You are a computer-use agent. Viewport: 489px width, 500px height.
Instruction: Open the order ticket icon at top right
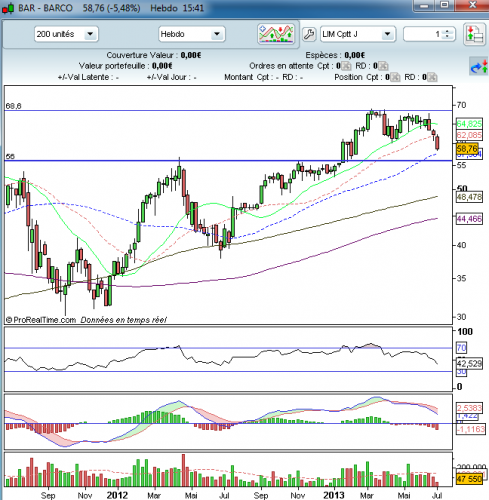pyautogui.click(x=475, y=34)
